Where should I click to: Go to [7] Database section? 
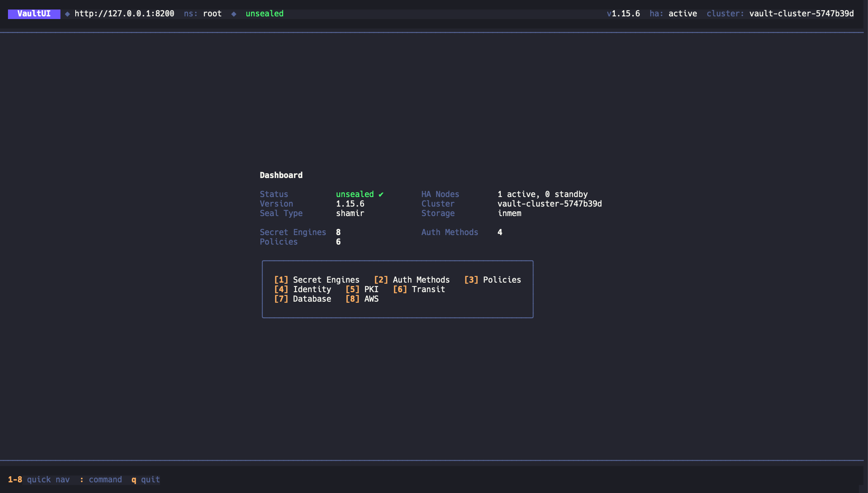303,299
